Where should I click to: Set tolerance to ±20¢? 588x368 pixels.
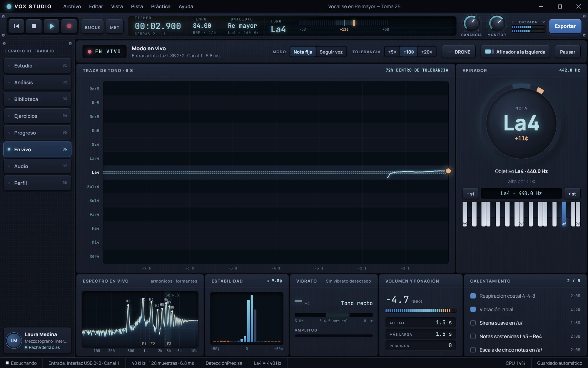(427, 52)
